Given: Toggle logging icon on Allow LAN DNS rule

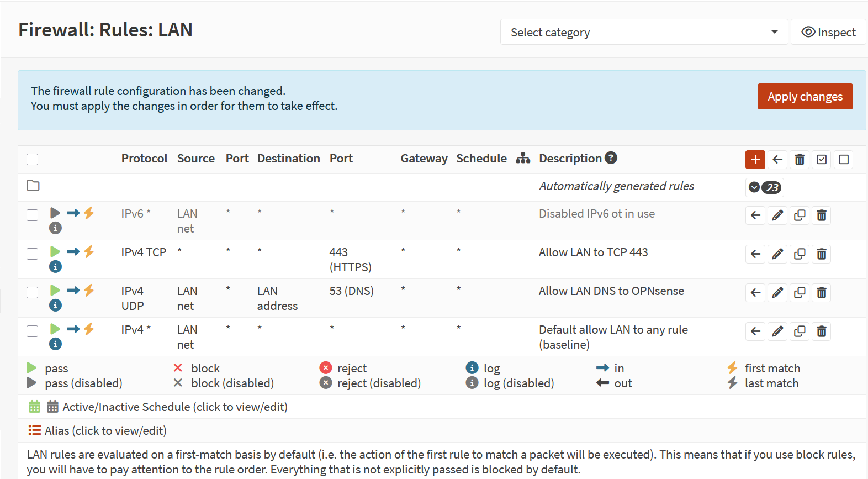Looking at the screenshot, I should pos(55,305).
